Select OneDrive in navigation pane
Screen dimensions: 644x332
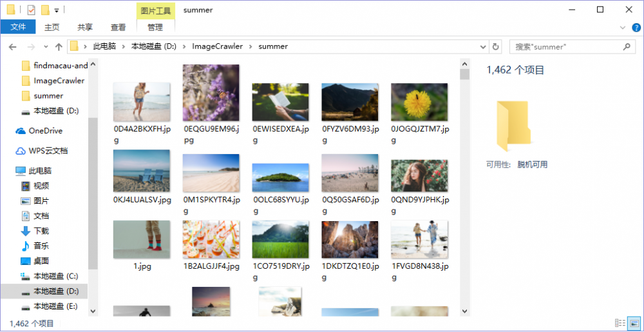(39, 131)
